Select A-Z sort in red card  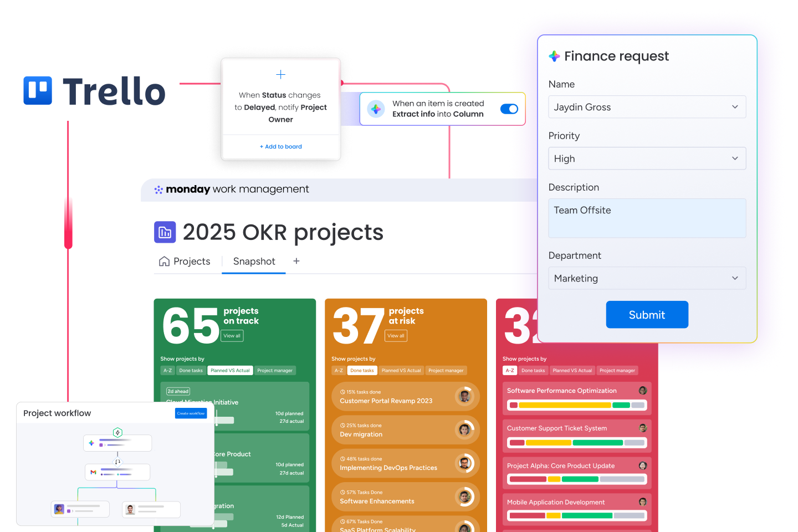pyautogui.click(x=510, y=371)
